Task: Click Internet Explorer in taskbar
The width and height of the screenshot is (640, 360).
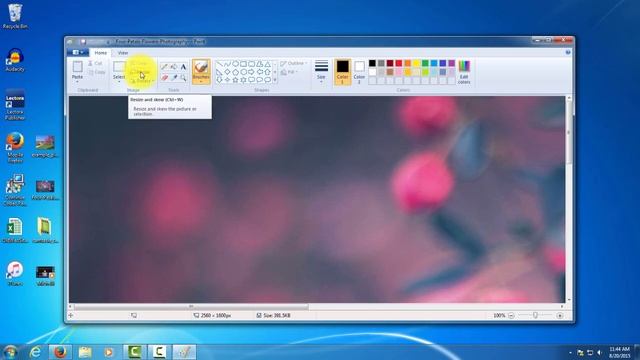Action: 36,352
